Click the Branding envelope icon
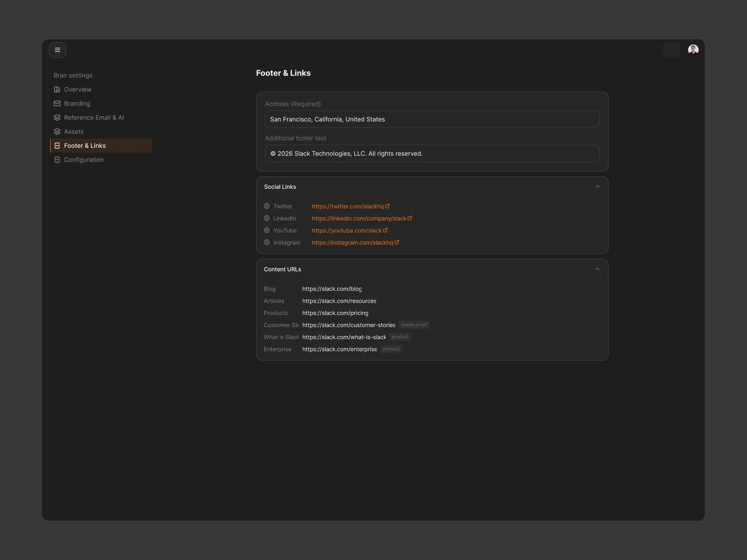 point(57,104)
